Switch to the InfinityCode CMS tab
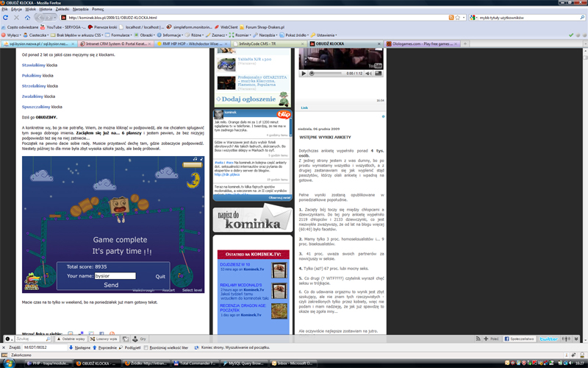Screen dimensions: 588x368 268,44
